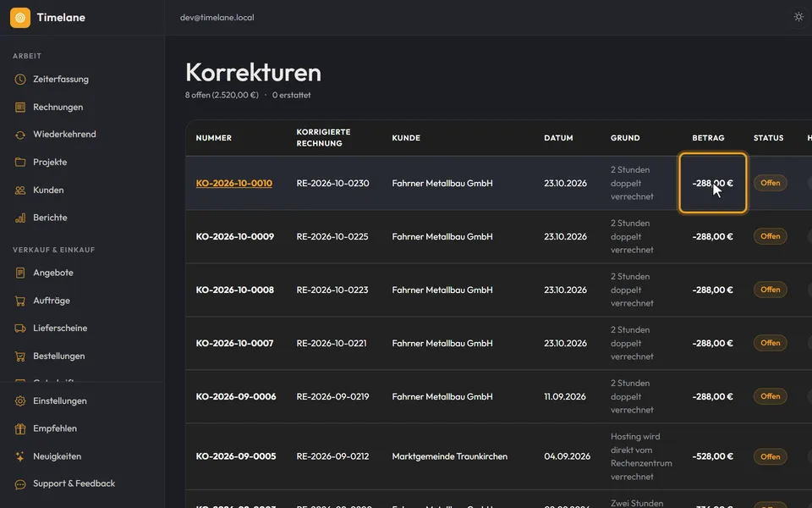Image resolution: width=812 pixels, height=508 pixels.
Task: Click the '8 offen (2.520,00 €)' summary
Action: click(222, 96)
